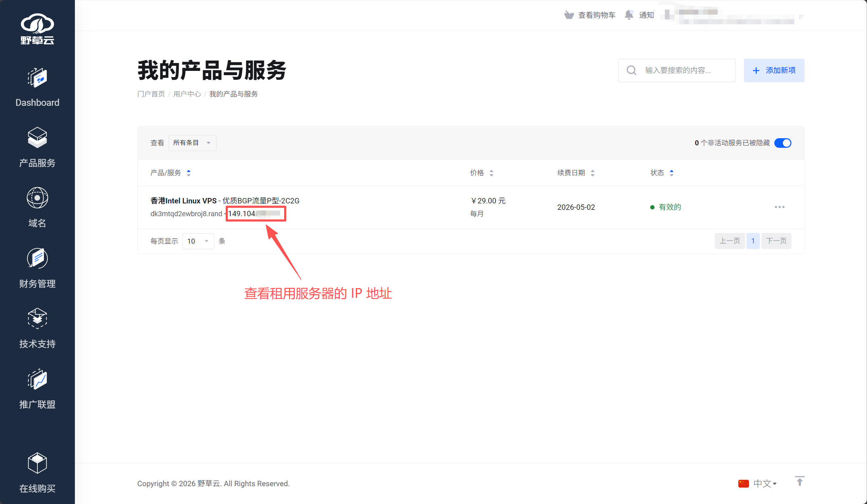
Task: Select the 推广联盟 sidebar icon
Action: 37,389
